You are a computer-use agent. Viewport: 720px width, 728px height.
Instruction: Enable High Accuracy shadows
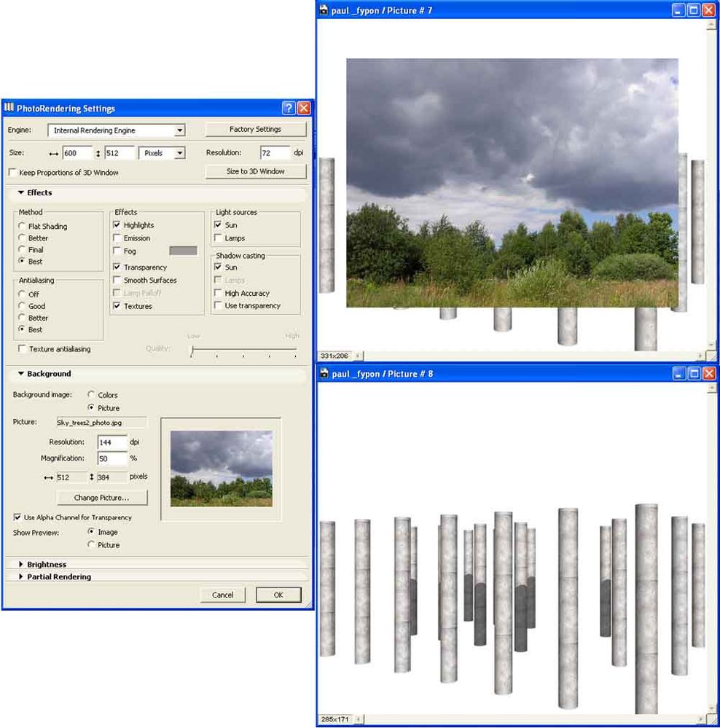pos(218,293)
